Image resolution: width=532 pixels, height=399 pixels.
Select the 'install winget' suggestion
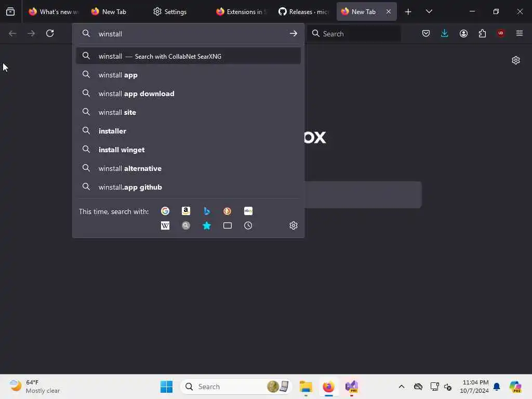click(188, 150)
